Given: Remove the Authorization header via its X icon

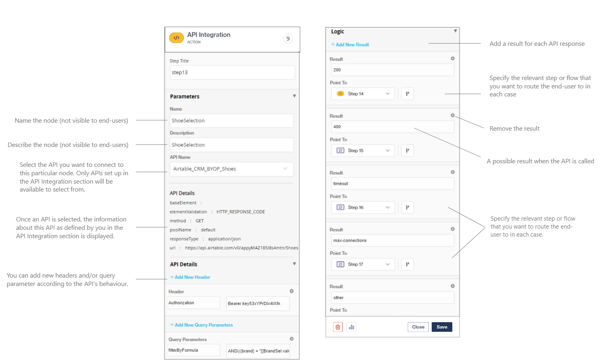Looking at the screenshot, I should click(x=291, y=291).
